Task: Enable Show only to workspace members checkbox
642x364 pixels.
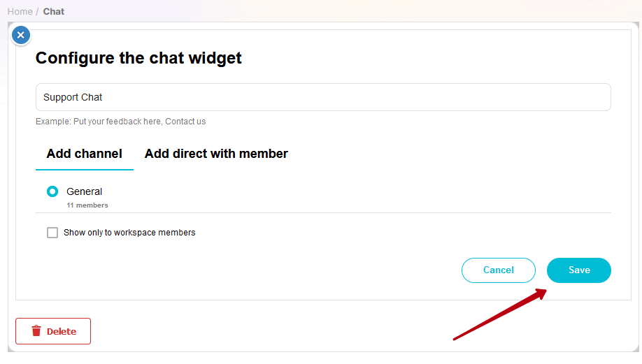Action: (x=52, y=233)
